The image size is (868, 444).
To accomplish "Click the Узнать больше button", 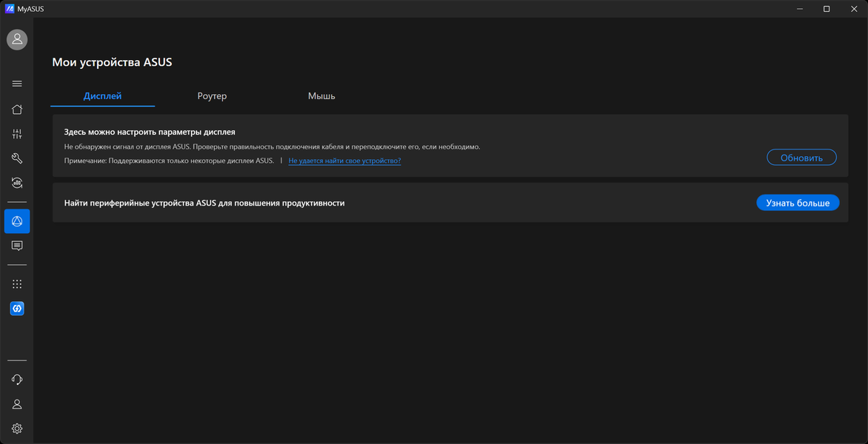I will 798,203.
